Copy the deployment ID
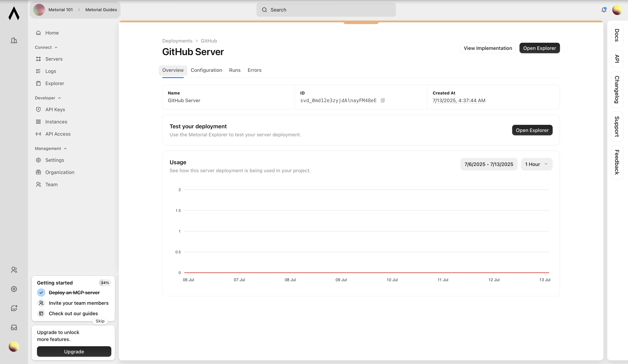Image resolution: width=628 pixels, height=364 pixels. click(x=383, y=100)
